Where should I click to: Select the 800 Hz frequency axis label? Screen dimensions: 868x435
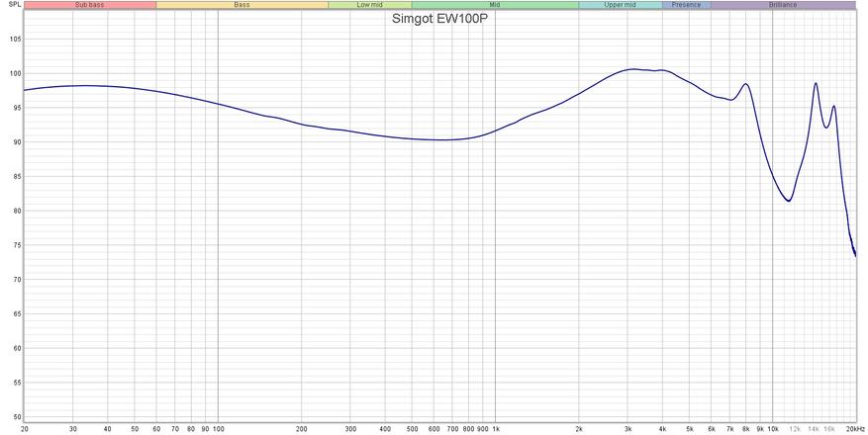pos(468,429)
